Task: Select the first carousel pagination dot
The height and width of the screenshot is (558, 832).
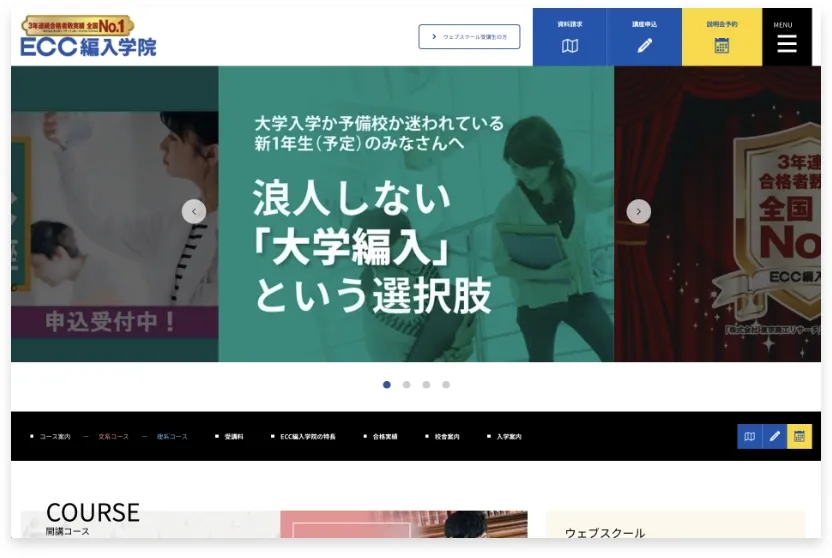Action: 387,385
